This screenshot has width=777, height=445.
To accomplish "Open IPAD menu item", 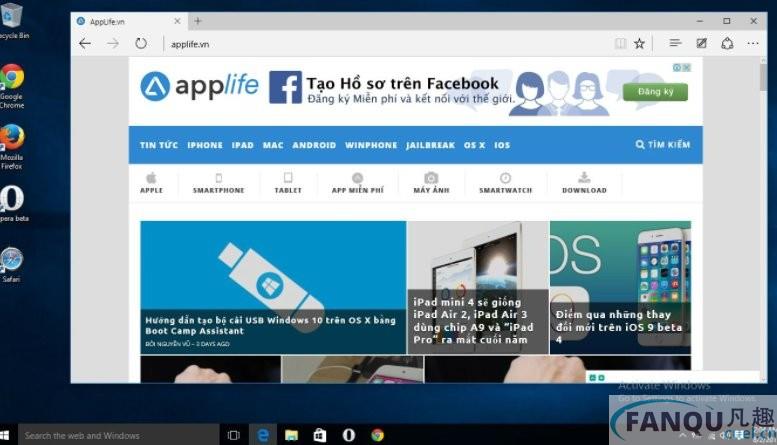I will point(243,145).
